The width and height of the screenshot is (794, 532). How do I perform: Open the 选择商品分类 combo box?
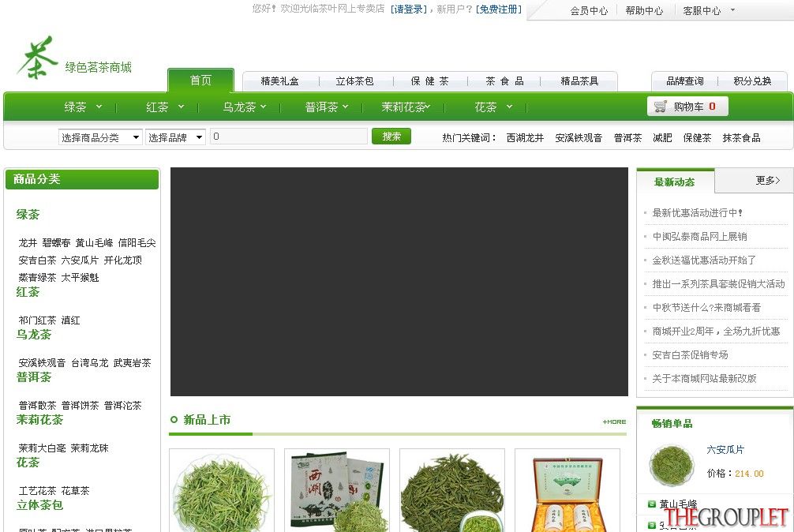[x=100, y=137]
